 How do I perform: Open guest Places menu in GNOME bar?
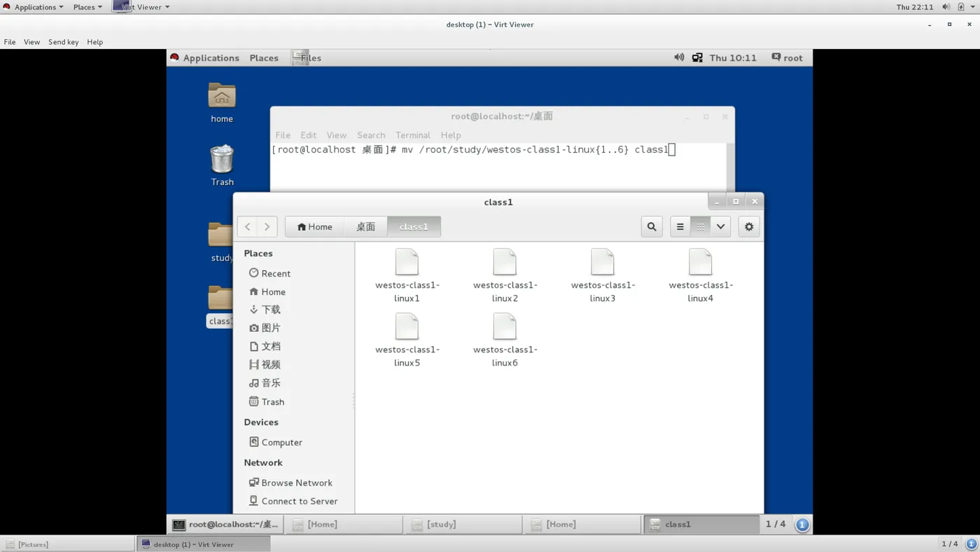264,58
